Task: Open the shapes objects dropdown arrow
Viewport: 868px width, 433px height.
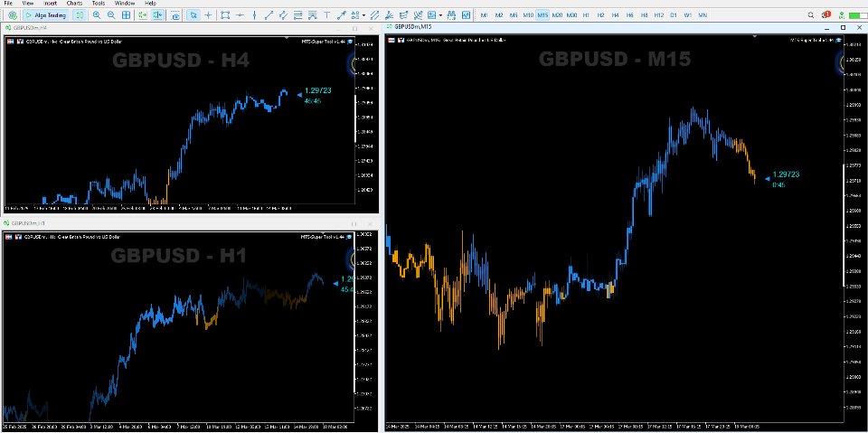Action: [362, 15]
